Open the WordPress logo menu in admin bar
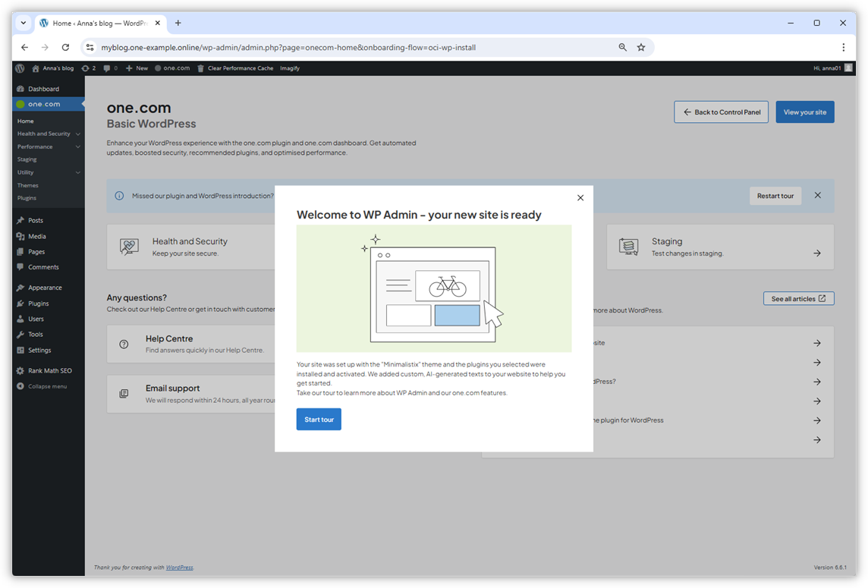868x588 pixels. [19, 68]
